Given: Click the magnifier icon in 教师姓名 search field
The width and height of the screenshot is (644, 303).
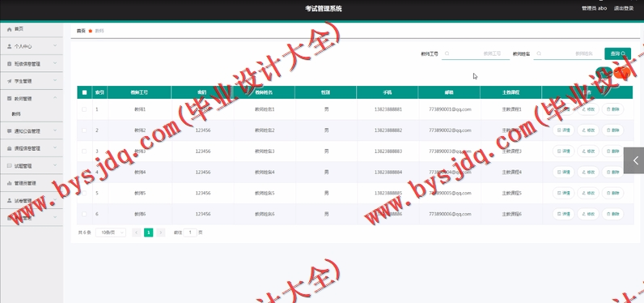Looking at the screenshot, I should click(540, 53).
